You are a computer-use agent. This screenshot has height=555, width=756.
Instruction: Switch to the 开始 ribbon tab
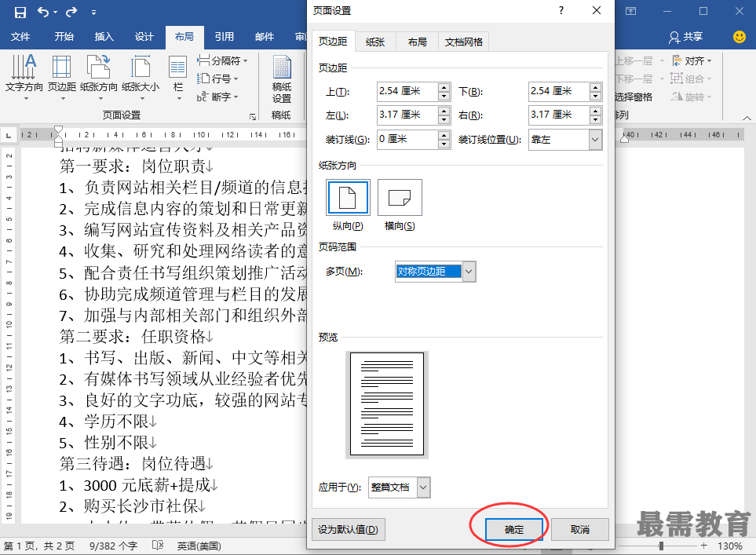[64, 37]
